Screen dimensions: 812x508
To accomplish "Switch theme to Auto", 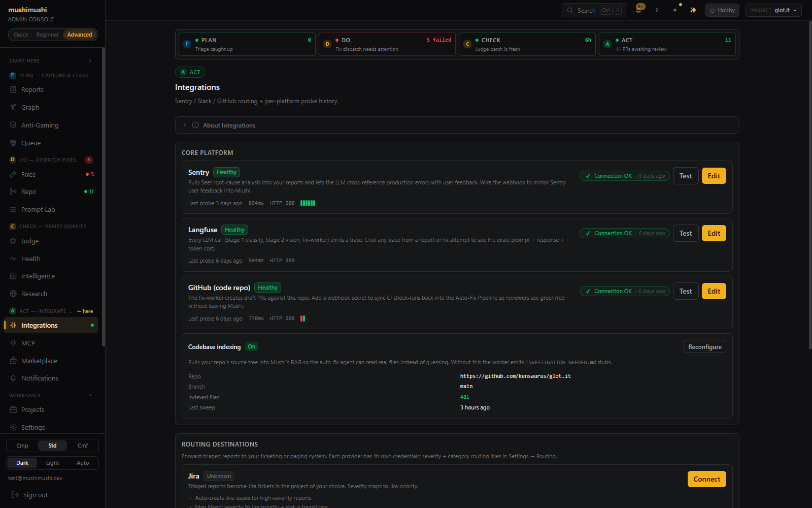I will pyautogui.click(x=83, y=463).
